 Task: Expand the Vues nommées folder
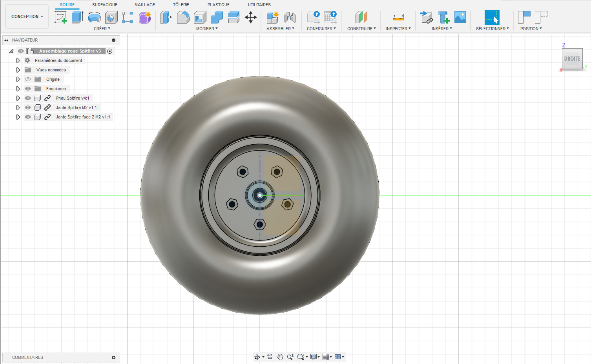[x=18, y=70]
